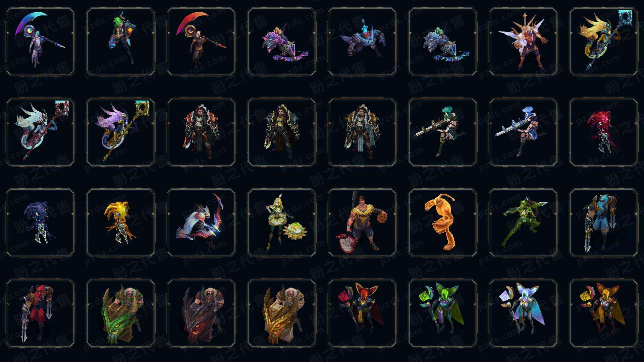Select teal-haired gunner with brown rifle
The image size is (644, 362).
[443, 132]
